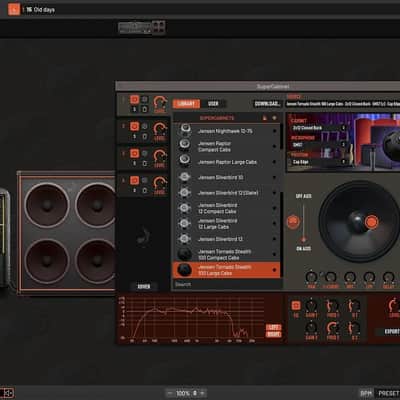The height and width of the screenshot is (400, 400).
Task: Toggle power for cabinet slot 4
Action: tap(134, 180)
